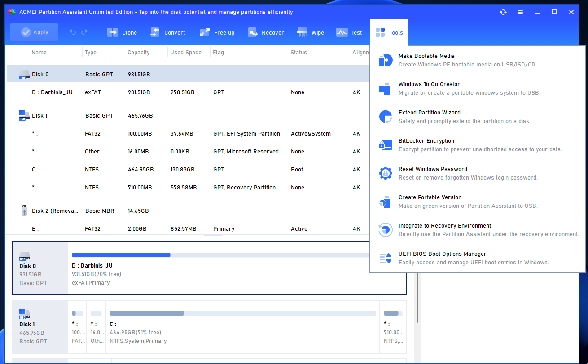This screenshot has width=588, height=364.
Task: Select Create Portable Version
Action: tap(478, 202)
